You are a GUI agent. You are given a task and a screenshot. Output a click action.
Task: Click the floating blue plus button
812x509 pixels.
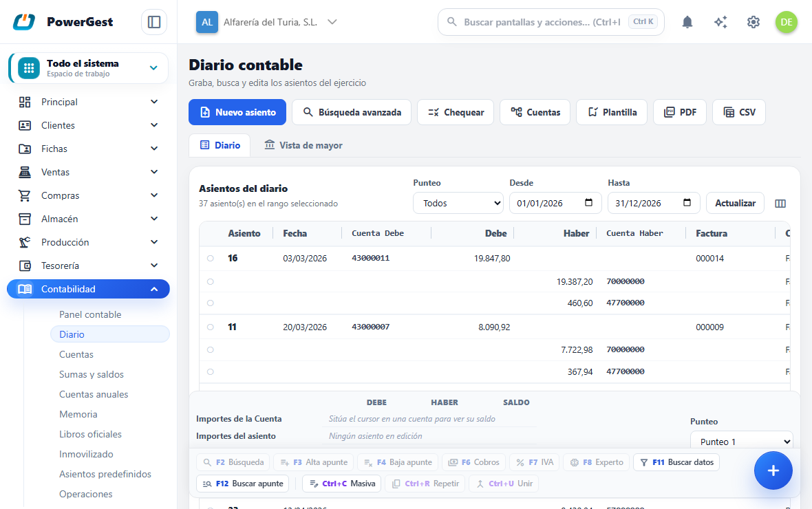(x=773, y=470)
